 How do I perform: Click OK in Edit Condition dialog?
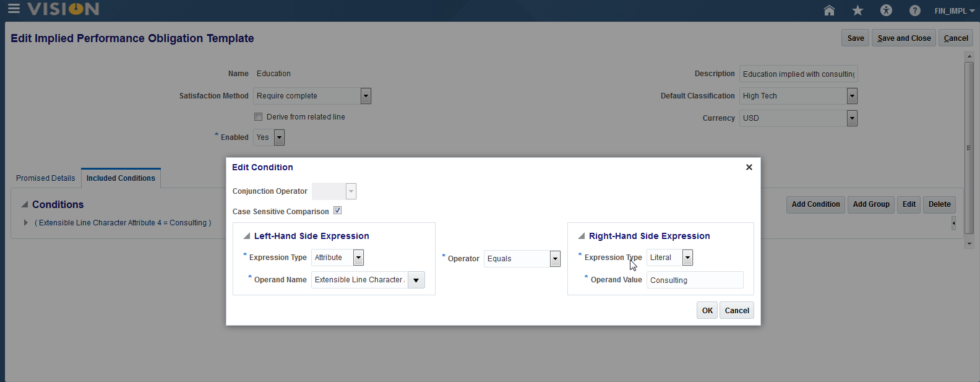point(707,311)
